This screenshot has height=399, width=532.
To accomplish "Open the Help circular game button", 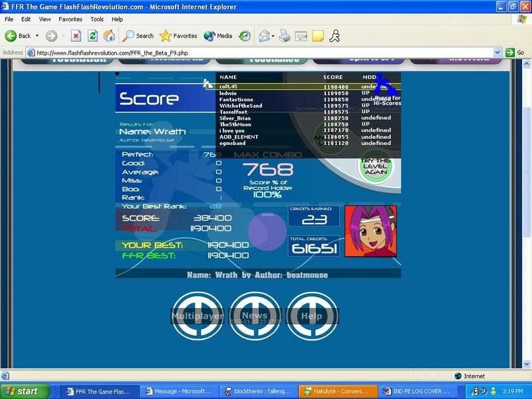I will [312, 316].
